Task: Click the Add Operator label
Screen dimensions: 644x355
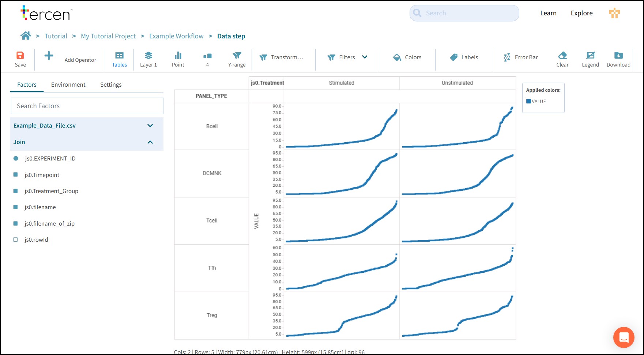Action: 80,60
